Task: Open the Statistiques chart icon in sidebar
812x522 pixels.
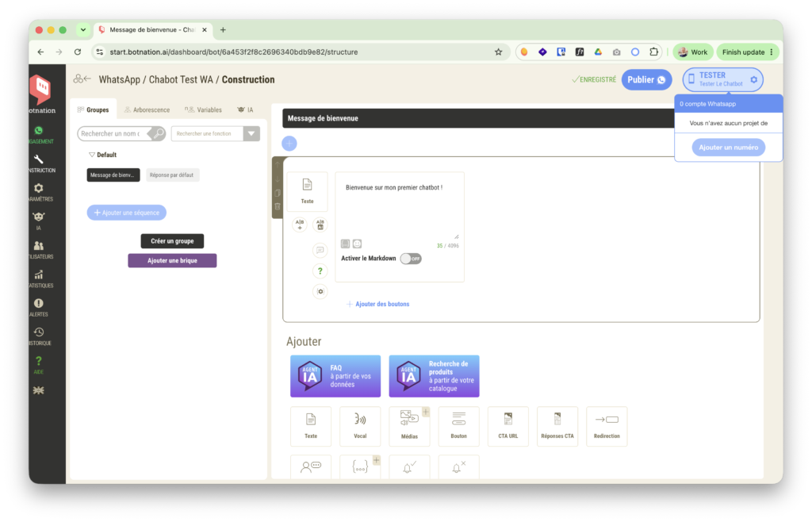Action: click(39, 275)
